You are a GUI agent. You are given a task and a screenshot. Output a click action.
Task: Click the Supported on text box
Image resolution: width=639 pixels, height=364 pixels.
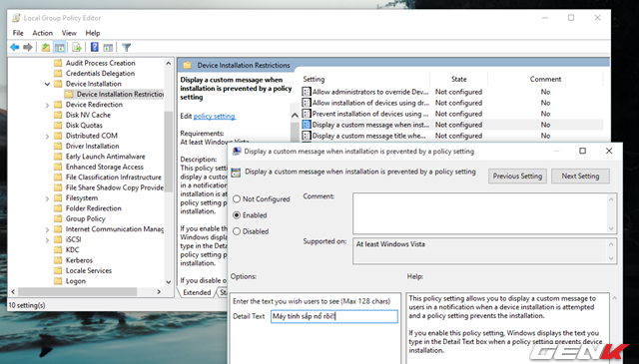pyautogui.click(x=480, y=251)
